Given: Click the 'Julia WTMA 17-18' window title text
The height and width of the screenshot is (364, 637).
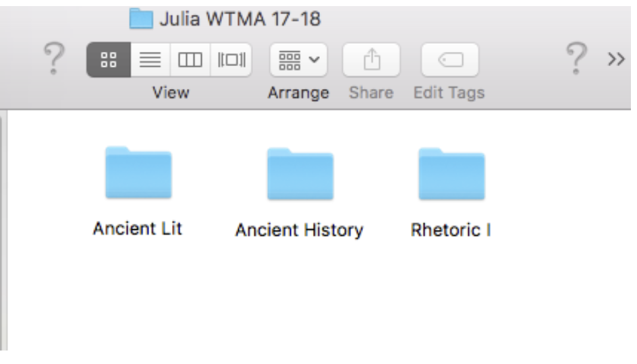Looking at the screenshot, I should pos(240,19).
